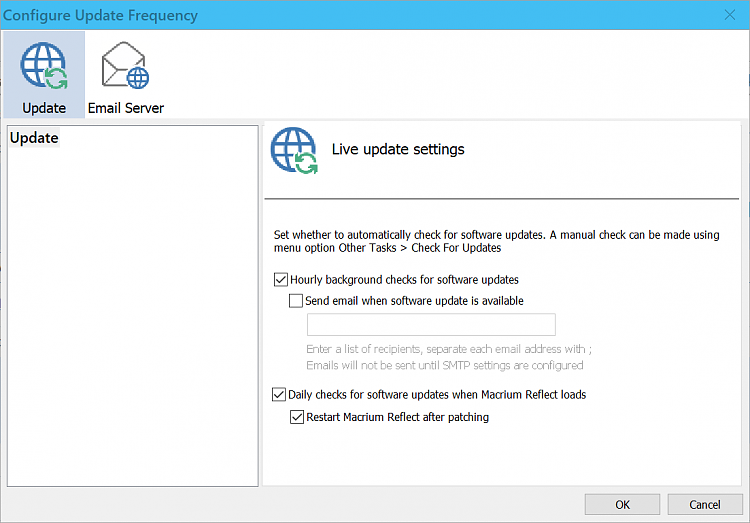Screen dimensions: 750x523
Task: Select the Update globe icon tab
Action: pyautogui.click(x=44, y=75)
